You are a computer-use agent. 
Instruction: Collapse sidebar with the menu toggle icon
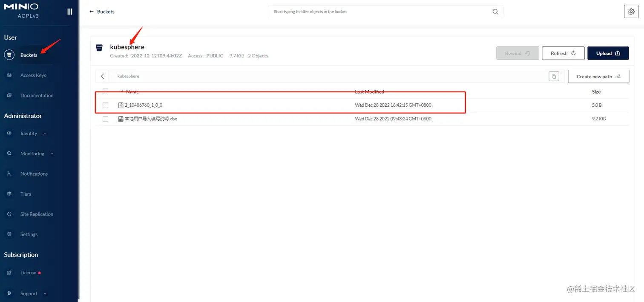70,11
